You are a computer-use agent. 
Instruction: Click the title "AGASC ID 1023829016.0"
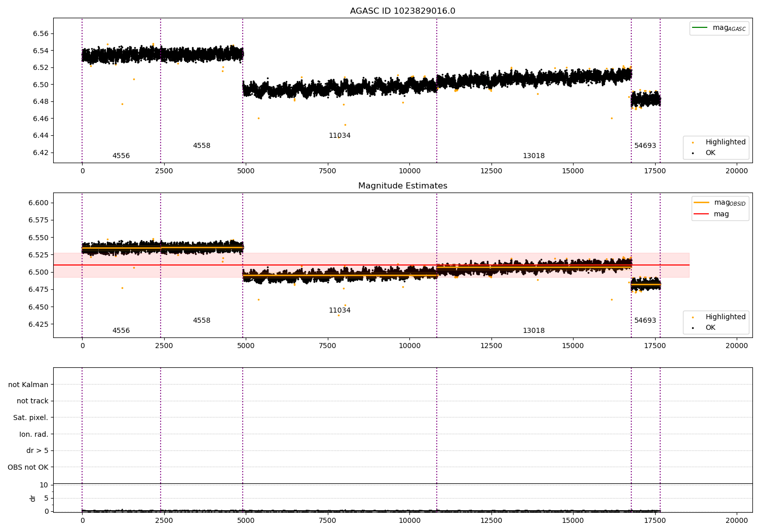pos(402,11)
